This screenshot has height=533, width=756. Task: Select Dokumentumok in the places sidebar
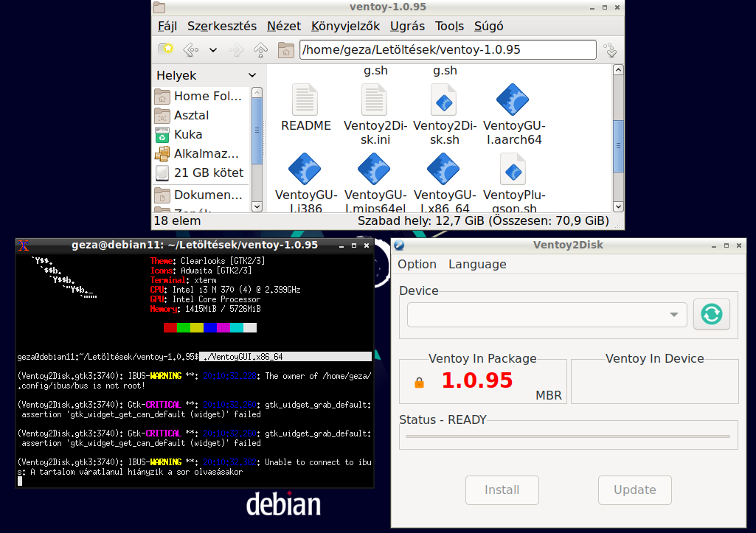[201, 195]
